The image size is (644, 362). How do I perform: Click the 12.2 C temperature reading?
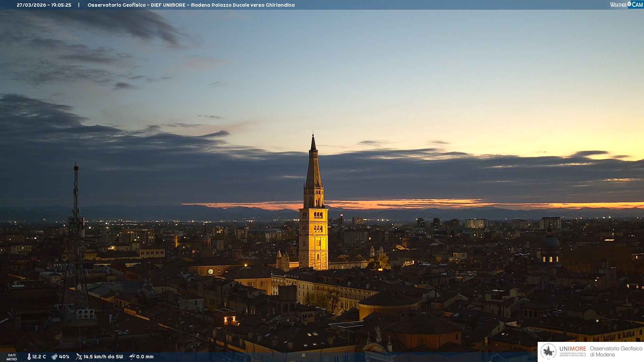pos(39,357)
